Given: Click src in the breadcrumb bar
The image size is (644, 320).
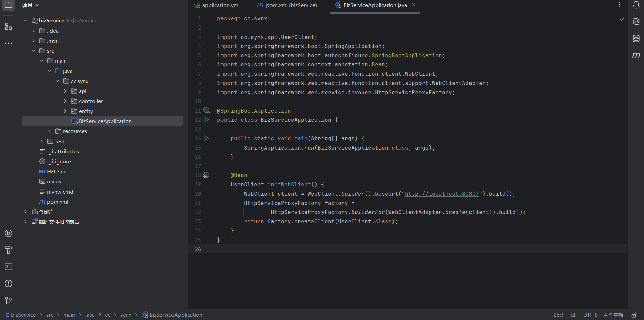Looking at the screenshot, I should pyautogui.click(x=50, y=315).
